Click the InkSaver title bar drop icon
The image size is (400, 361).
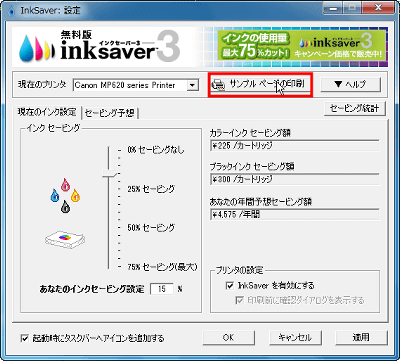(x=13, y=10)
